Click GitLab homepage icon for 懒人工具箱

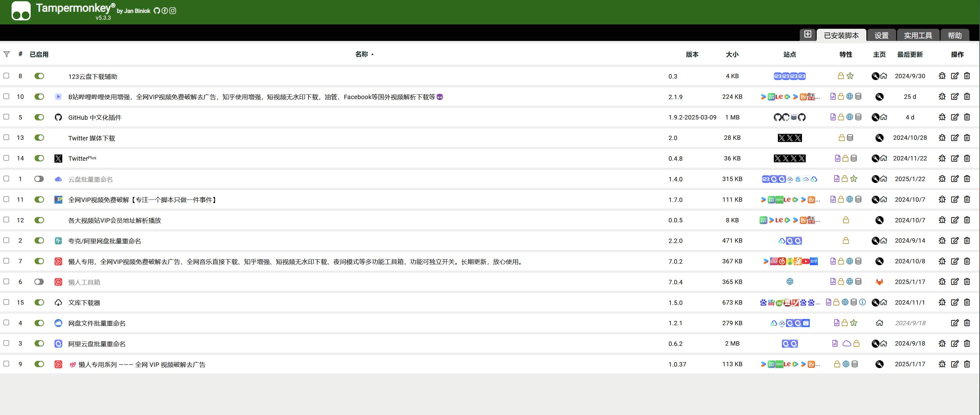(879, 282)
